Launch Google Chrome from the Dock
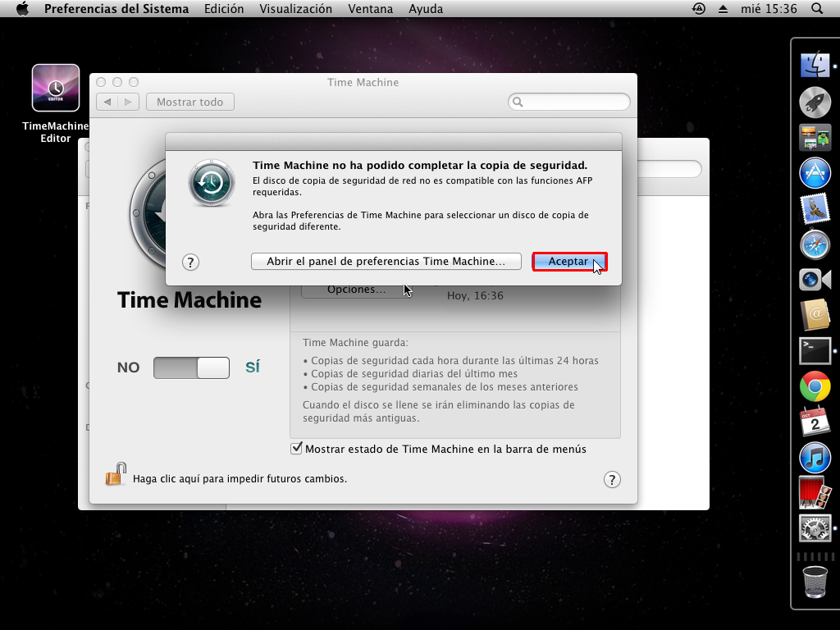This screenshot has width=840, height=630. click(x=815, y=386)
